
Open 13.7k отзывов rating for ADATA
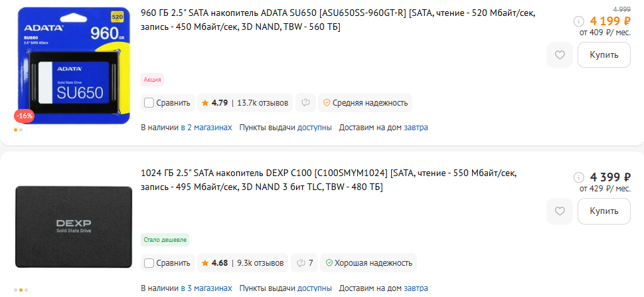tap(262, 103)
